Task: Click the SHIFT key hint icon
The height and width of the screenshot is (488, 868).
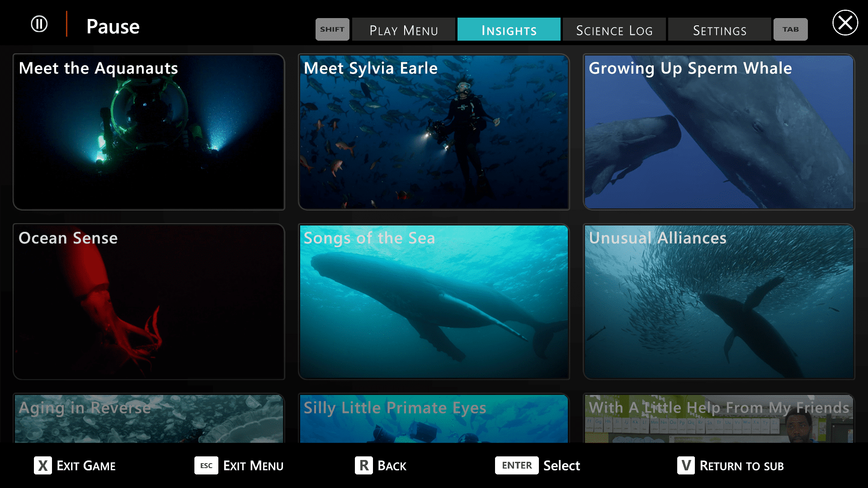Action: [332, 29]
